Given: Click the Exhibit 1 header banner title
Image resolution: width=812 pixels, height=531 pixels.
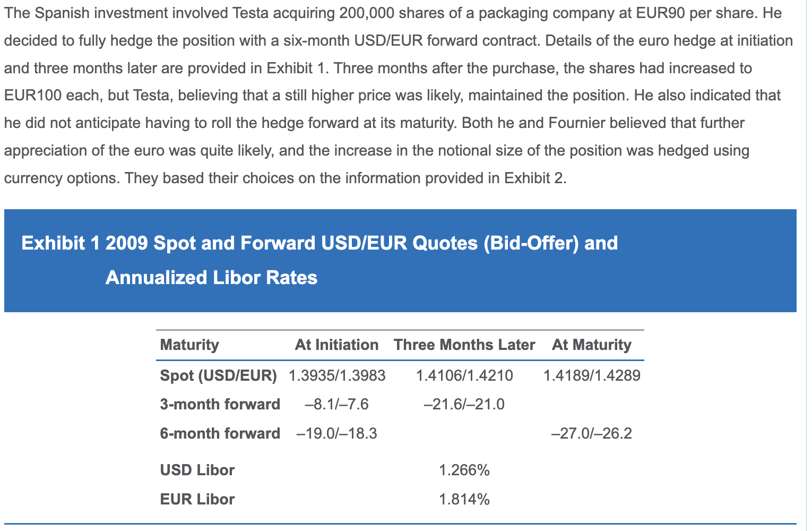Looking at the screenshot, I should [x=319, y=260].
